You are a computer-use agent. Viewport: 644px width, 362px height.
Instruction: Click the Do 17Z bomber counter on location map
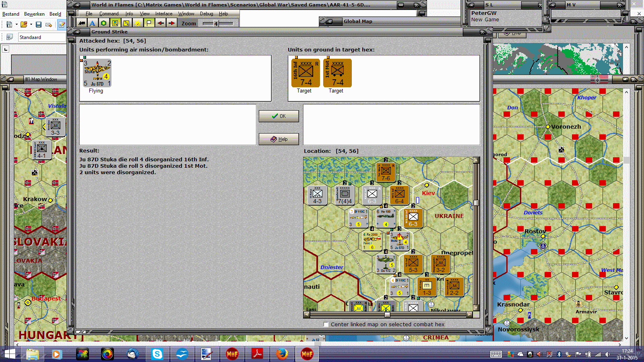click(x=386, y=264)
